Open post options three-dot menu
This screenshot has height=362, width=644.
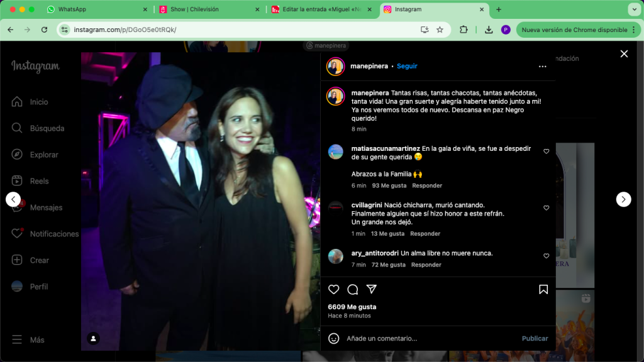coord(543,67)
